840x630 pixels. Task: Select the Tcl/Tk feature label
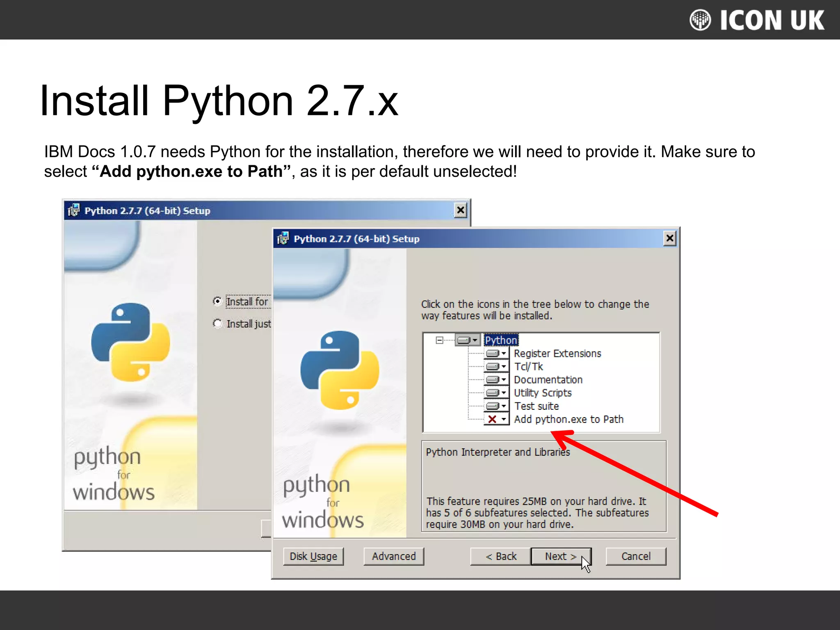pos(529,366)
